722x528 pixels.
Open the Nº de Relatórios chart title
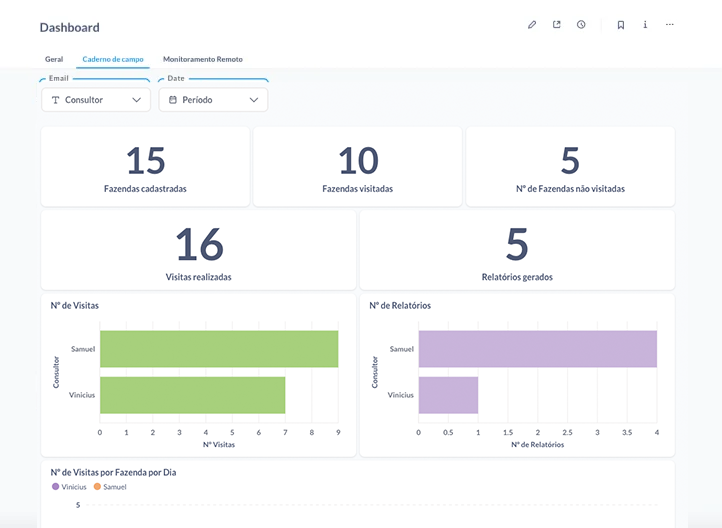point(400,305)
